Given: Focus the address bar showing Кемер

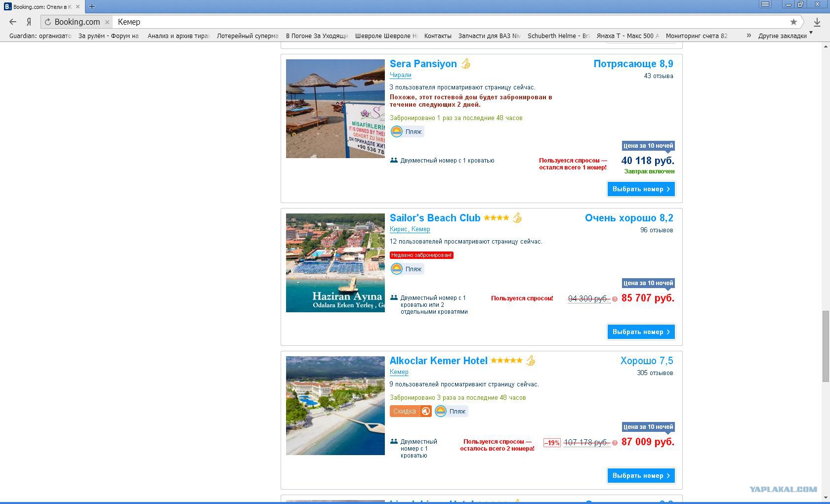Looking at the screenshot, I should [450, 22].
